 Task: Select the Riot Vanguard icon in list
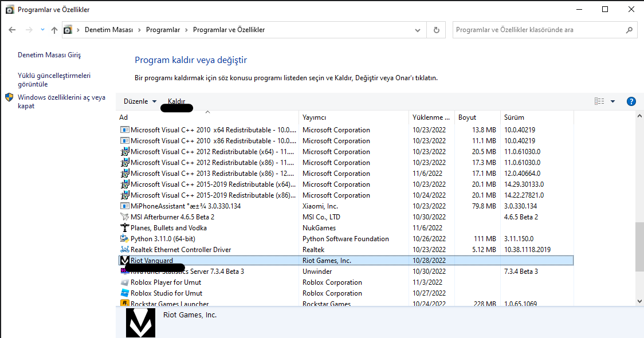click(125, 261)
